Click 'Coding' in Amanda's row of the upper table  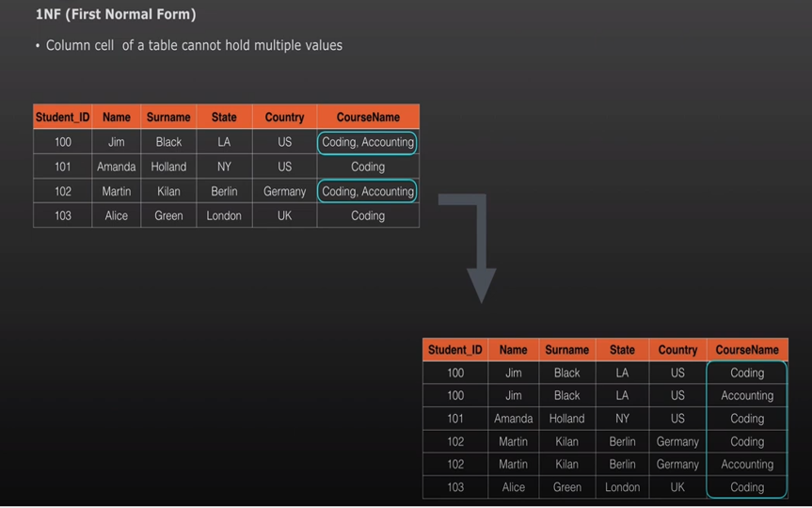[x=368, y=167]
